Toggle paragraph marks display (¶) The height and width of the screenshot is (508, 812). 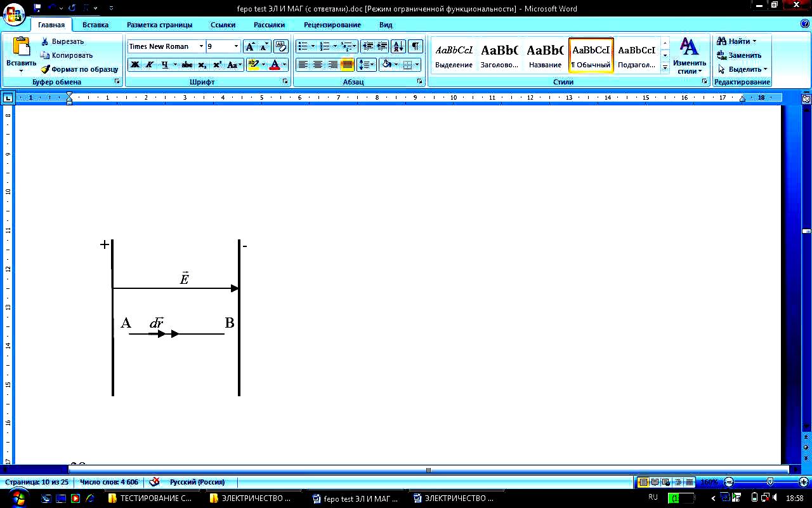coord(415,46)
